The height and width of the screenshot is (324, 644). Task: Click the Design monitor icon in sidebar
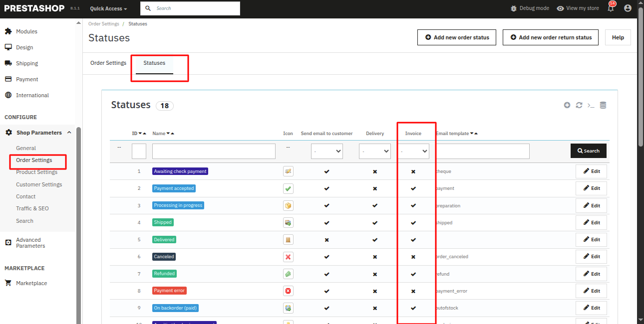coord(8,47)
